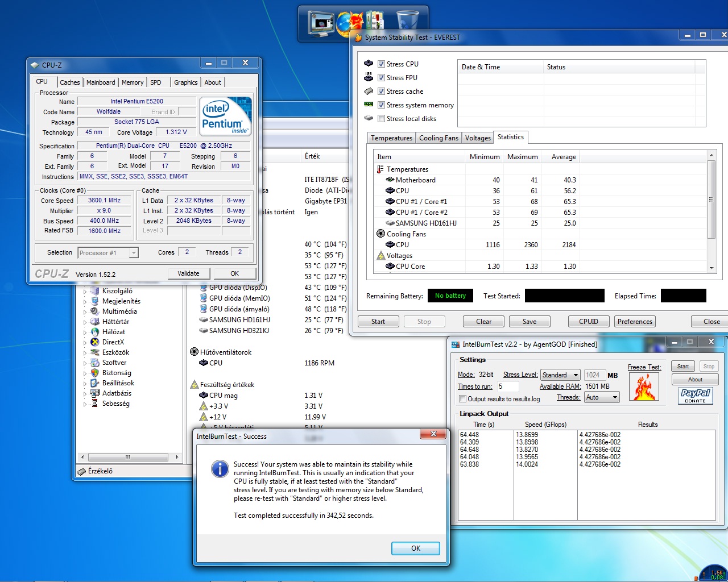Click the monitor icon in the top dock

[320, 24]
